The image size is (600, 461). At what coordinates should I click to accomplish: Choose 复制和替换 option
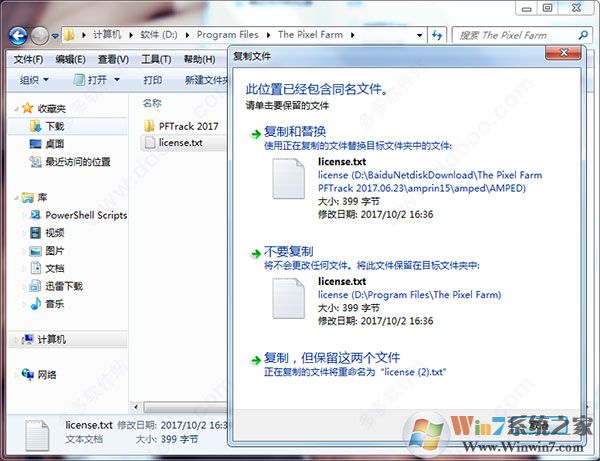[295, 132]
